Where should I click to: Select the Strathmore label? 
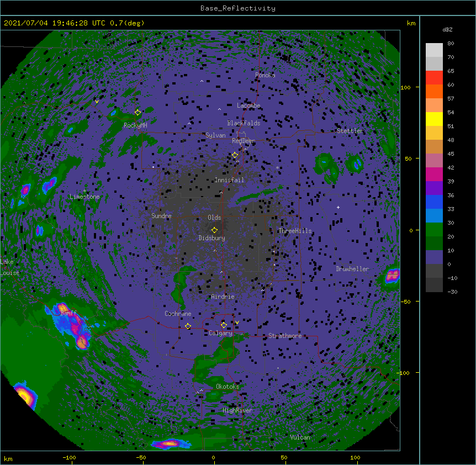pos(285,336)
